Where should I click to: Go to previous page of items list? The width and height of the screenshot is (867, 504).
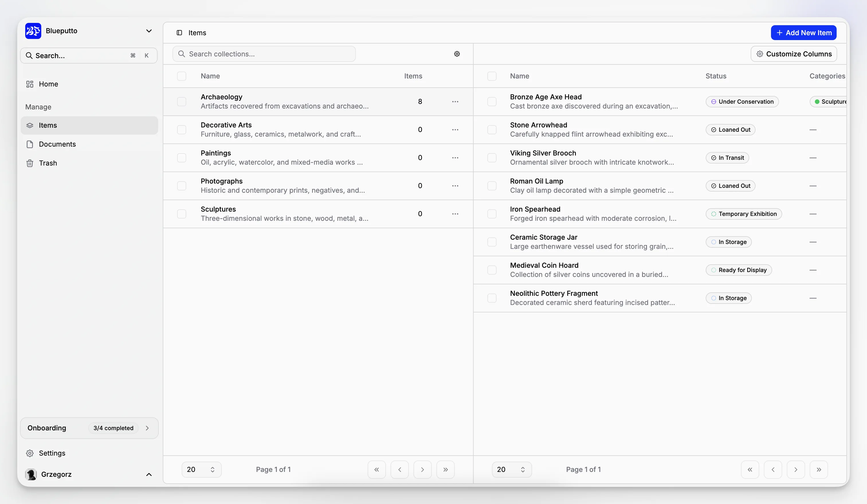tap(773, 470)
